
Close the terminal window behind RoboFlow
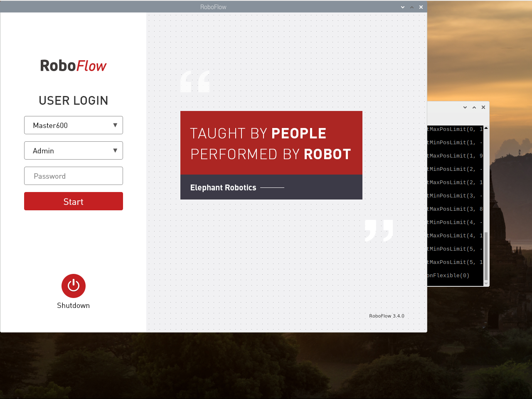point(483,107)
